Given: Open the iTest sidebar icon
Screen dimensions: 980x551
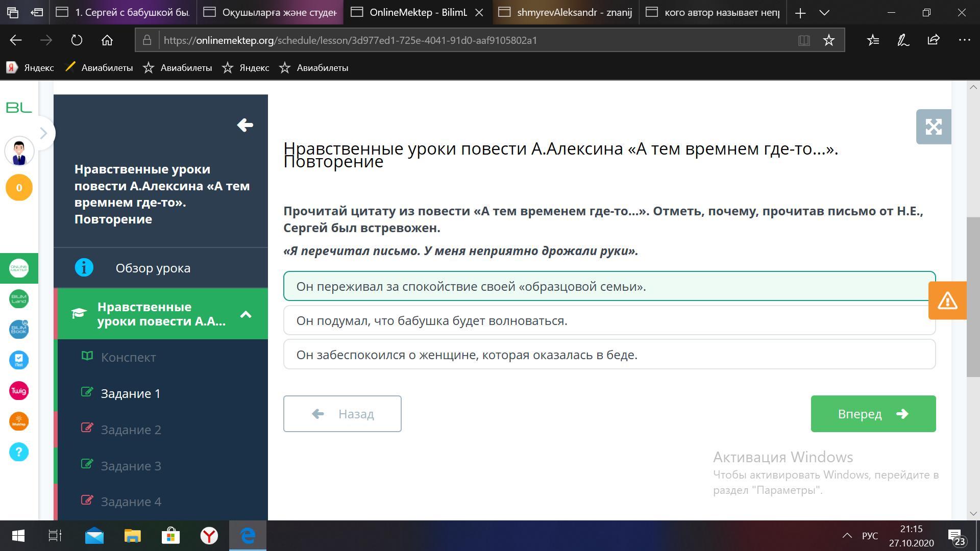Looking at the screenshot, I should [19, 360].
